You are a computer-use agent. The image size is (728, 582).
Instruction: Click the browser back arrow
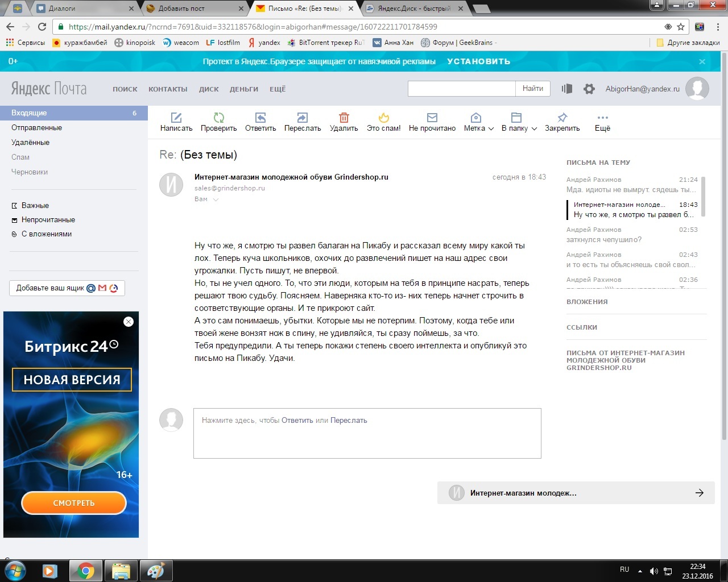(10, 27)
